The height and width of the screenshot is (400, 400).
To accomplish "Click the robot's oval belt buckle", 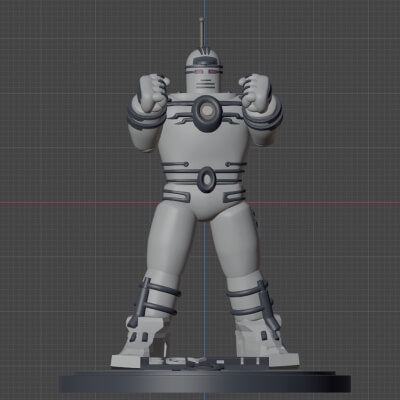I will pos(207,179).
